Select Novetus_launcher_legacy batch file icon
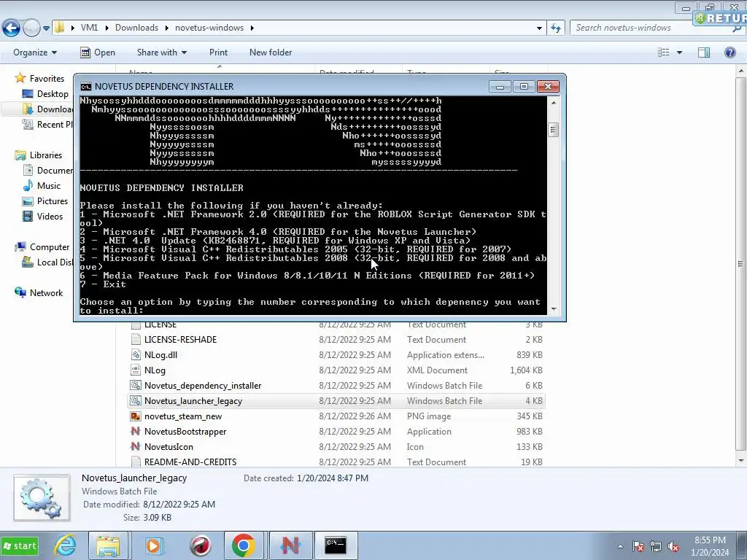 tap(136, 400)
